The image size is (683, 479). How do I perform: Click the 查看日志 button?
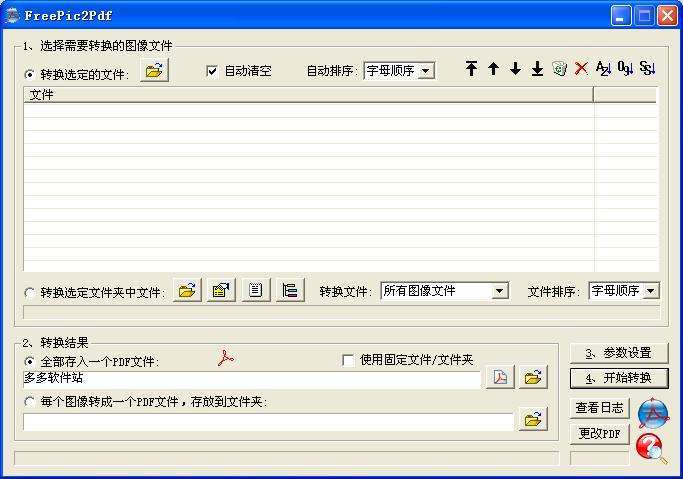point(599,408)
